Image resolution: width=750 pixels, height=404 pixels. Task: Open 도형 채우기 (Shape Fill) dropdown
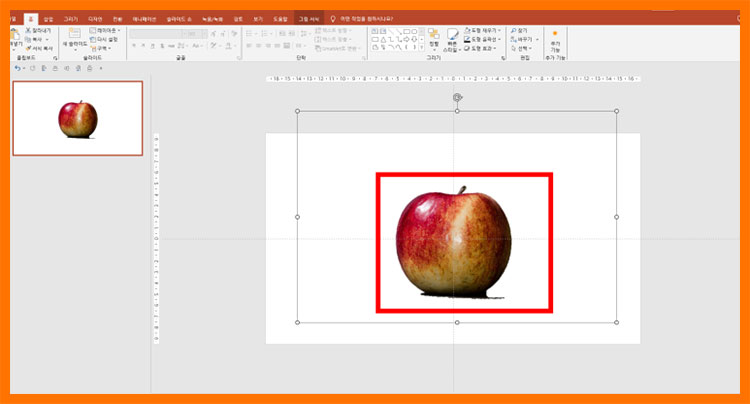pos(483,31)
